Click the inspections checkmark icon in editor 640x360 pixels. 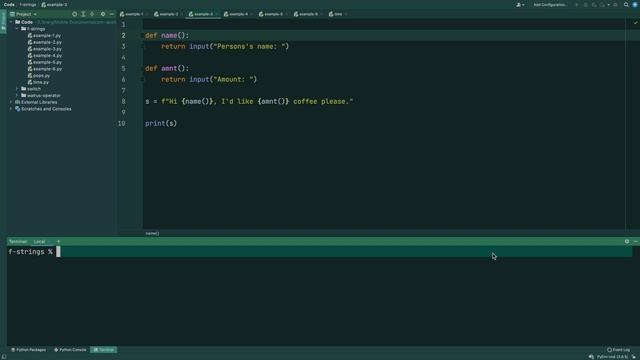635,23
